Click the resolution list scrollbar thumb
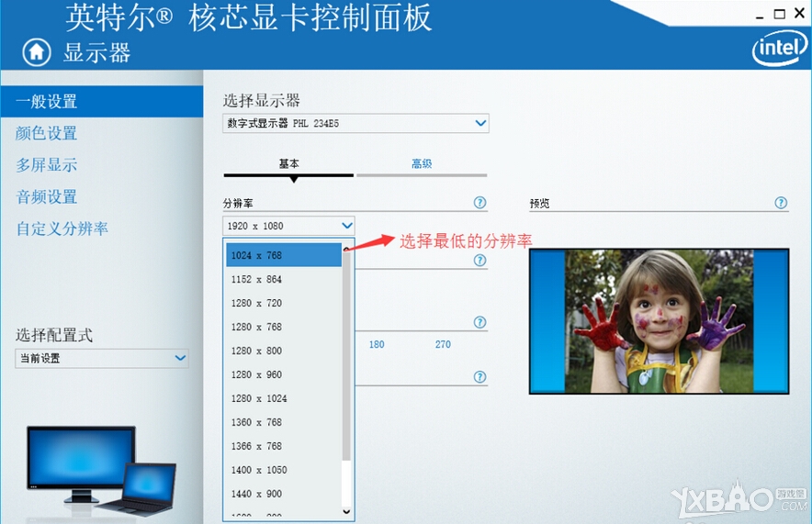812x524 pixels. (346, 356)
